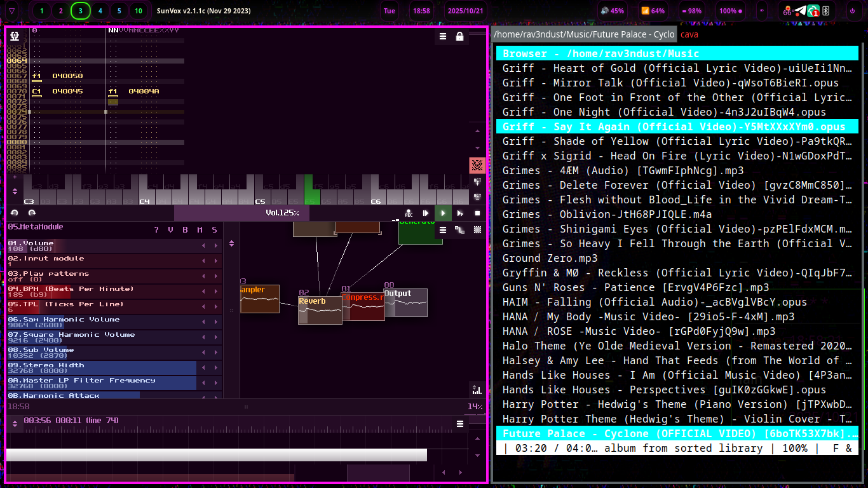868x488 pixels.
Task: Start playback with the green Play button
Action: click(443, 213)
